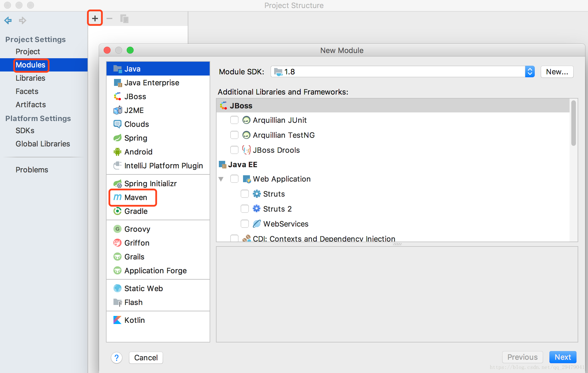
Task: Select the Clouds module type icon
Action: tap(117, 124)
